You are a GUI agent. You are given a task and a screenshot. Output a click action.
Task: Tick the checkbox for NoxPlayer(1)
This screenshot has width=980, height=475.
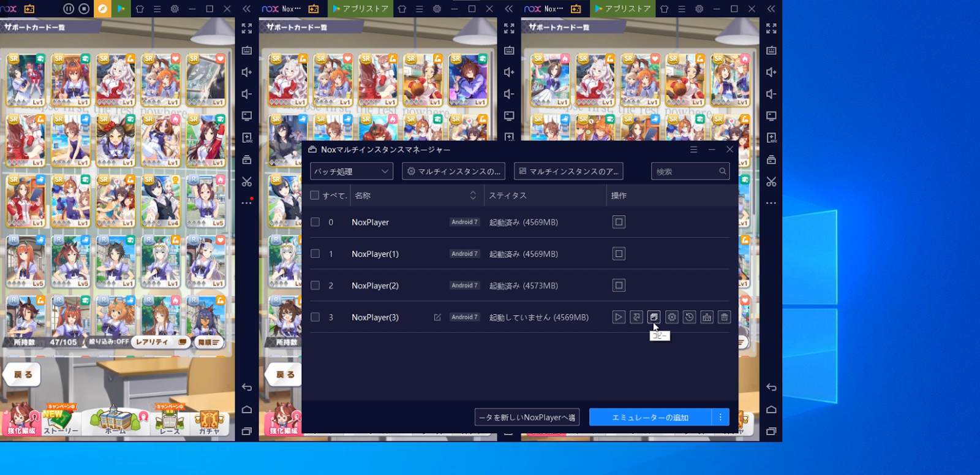coord(315,254)
